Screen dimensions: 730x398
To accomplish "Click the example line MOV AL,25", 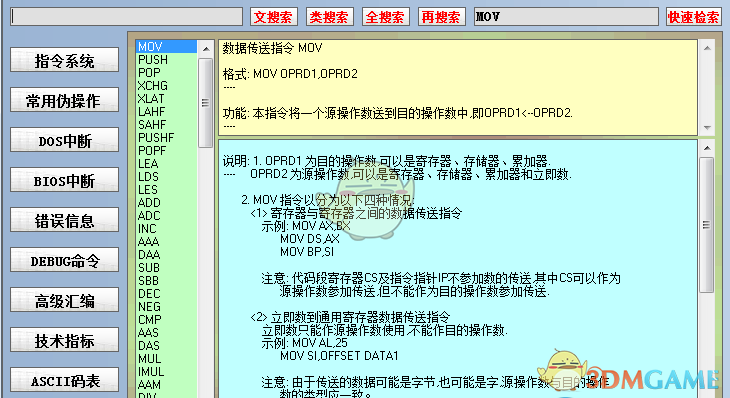I will pos(320,343).
